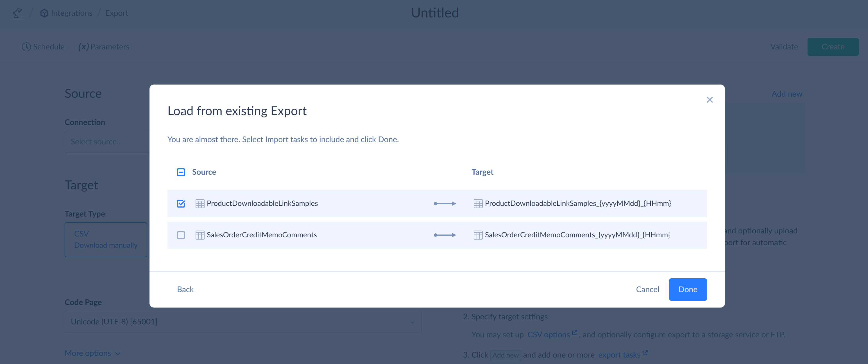The image size is (868, 364).
Task: Open the Code Page Unicode dropdown
Action: click(x=243, y=322)
